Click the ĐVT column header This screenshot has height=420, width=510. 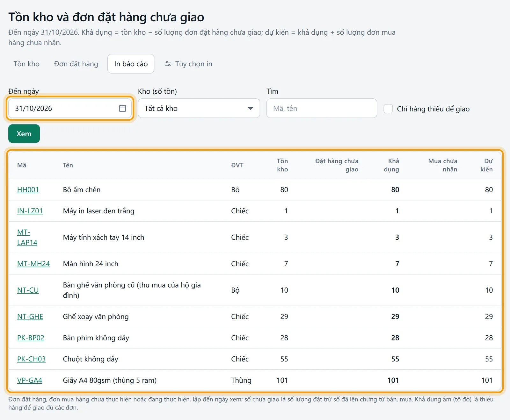[237, 165]
